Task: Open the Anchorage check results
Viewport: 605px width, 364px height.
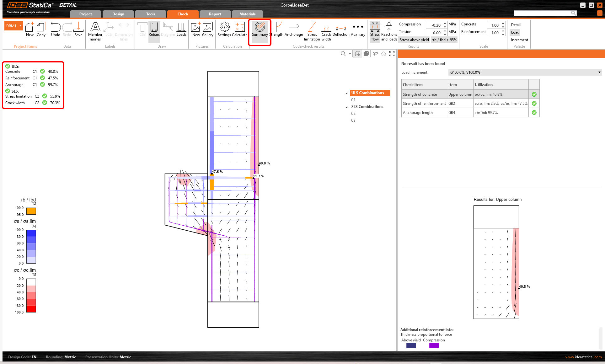Action: click(294, 30)
